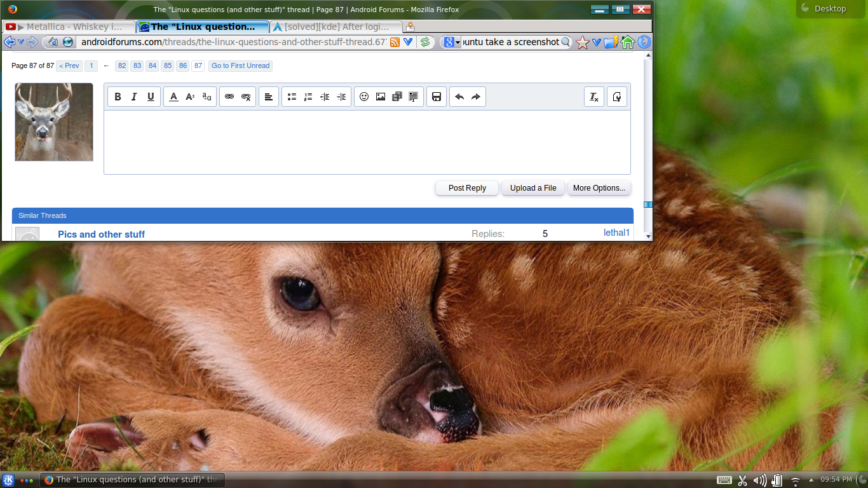Click the deer avatar thumbnail
The height and width of the screenshot is (488, 868).
tap(54, 122)
